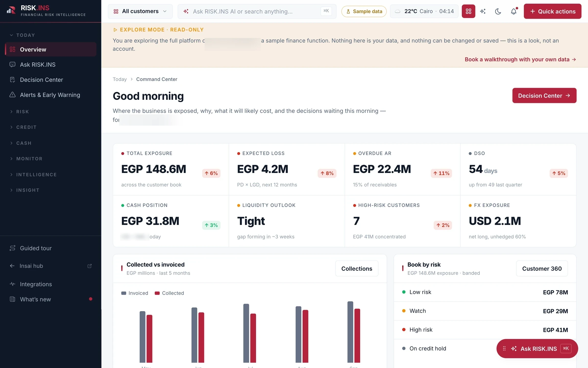Open Alerts & Early Warning in sidebar
Screen dimensions: 588x368
pyautogui.click(x=50, y=95)
